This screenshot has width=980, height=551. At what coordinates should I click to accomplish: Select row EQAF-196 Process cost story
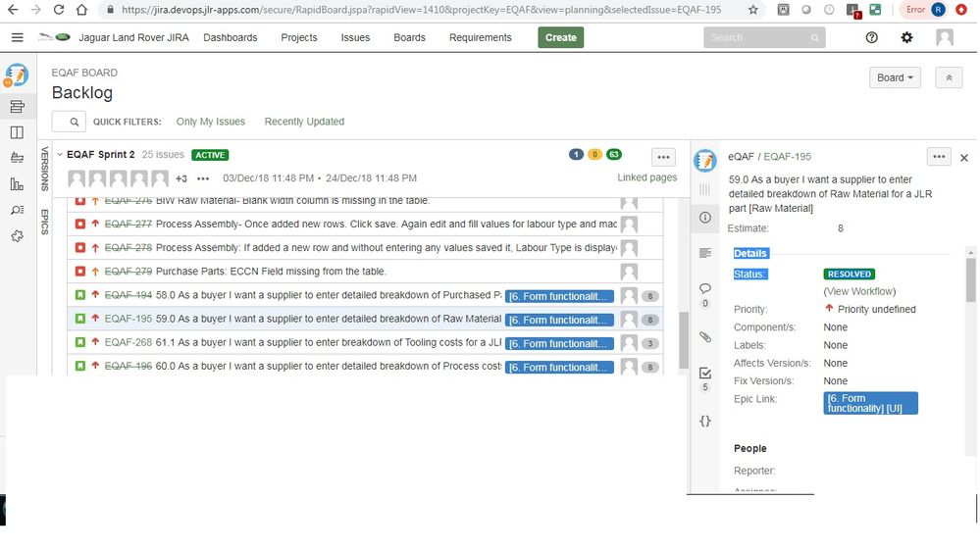click(x=365, y=366)
